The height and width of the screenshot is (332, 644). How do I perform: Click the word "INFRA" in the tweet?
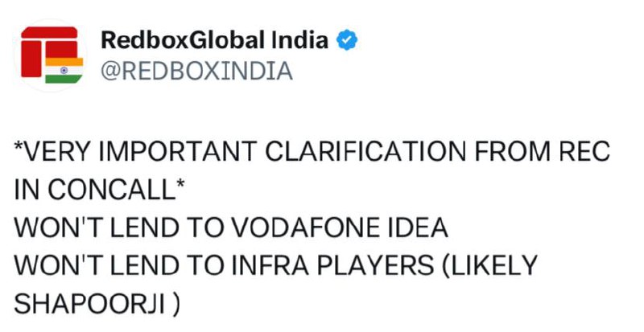click(x=270, y=265)
